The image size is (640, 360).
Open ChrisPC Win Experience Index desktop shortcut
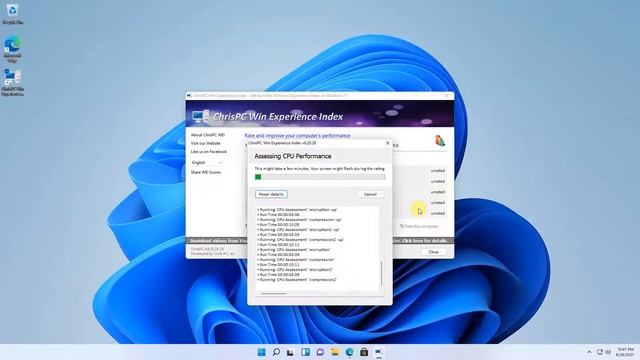[x=12, y=82]
